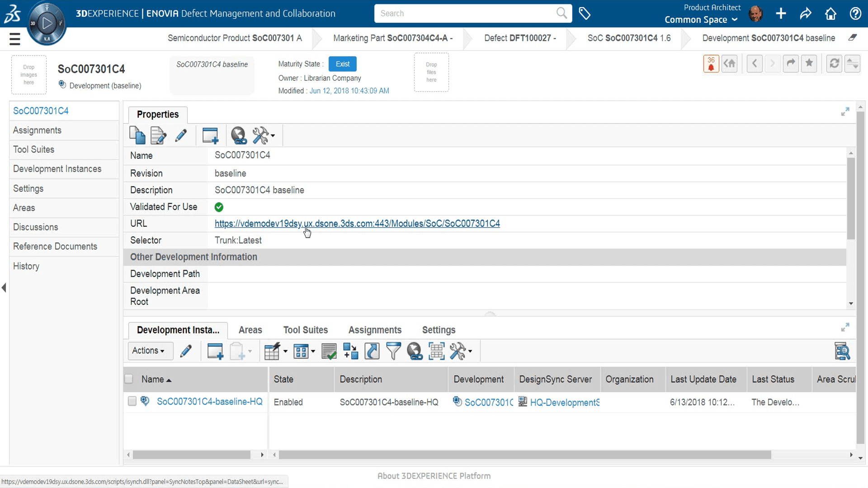
Task: Click open-in-new-window icon in Properties toolbar
Action: (x=210, y=135)
